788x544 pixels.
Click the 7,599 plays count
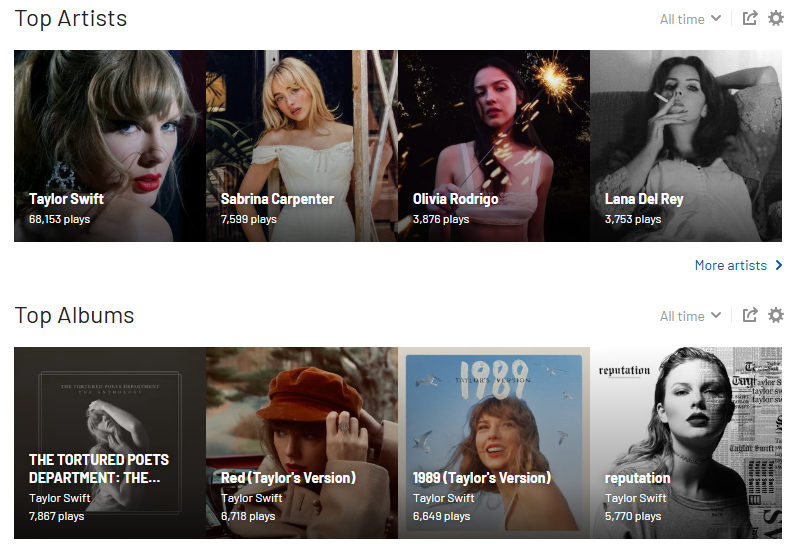point(249,219)
